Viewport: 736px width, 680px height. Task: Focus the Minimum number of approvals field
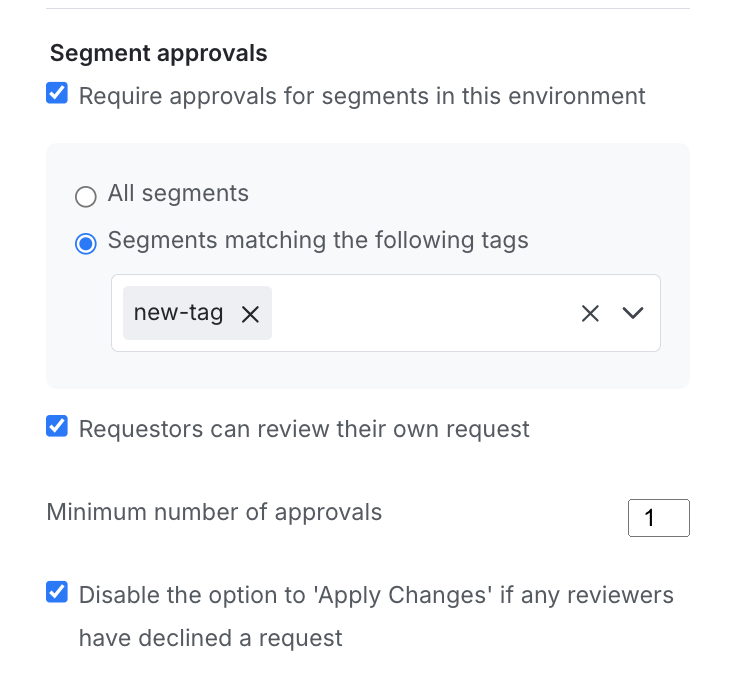point(658,518)
